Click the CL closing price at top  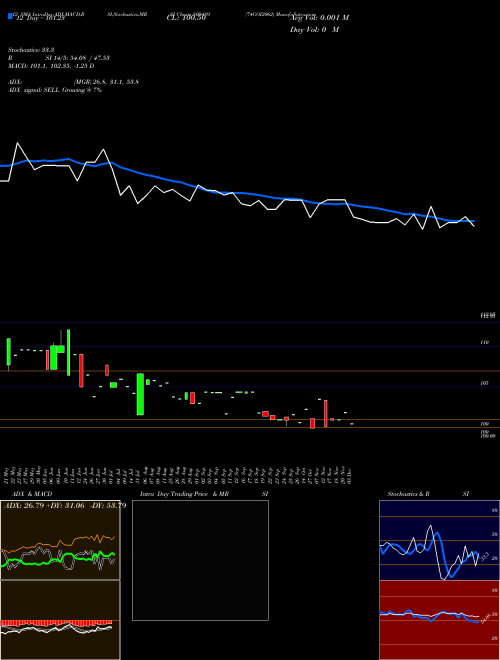click(x=186, y=18)
